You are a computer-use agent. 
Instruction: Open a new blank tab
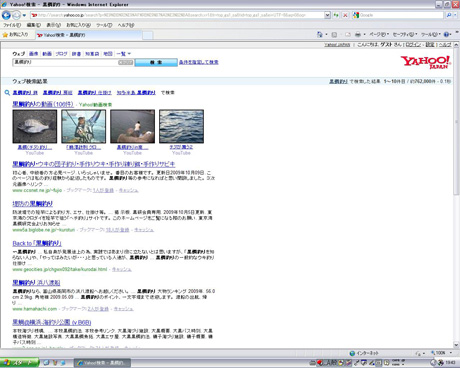(x=148, y=35)
